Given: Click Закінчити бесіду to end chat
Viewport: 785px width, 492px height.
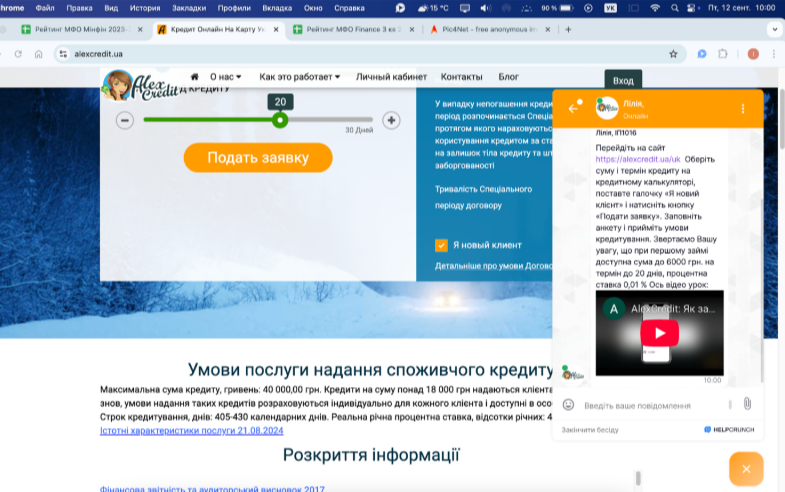Looking at the screenshot, I should [x=590, y=429].
